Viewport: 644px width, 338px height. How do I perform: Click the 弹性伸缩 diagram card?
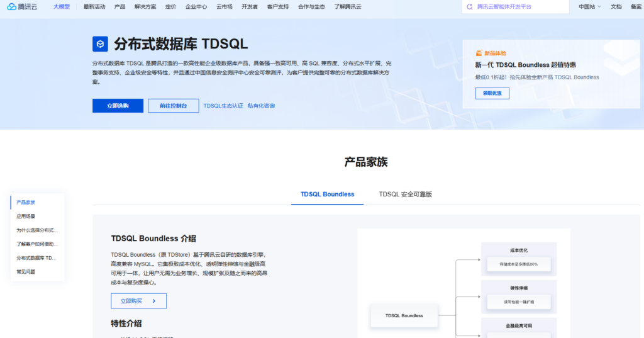(519, 297)
